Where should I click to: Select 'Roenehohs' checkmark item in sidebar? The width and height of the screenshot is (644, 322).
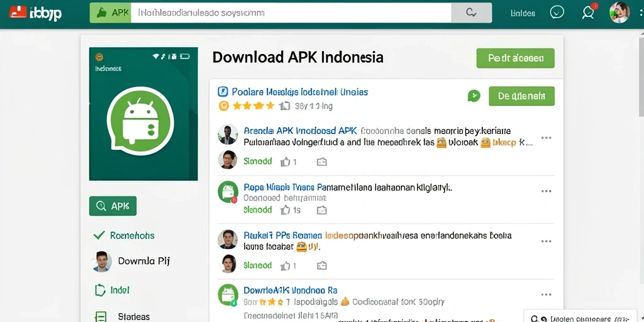tap(124, 235)
